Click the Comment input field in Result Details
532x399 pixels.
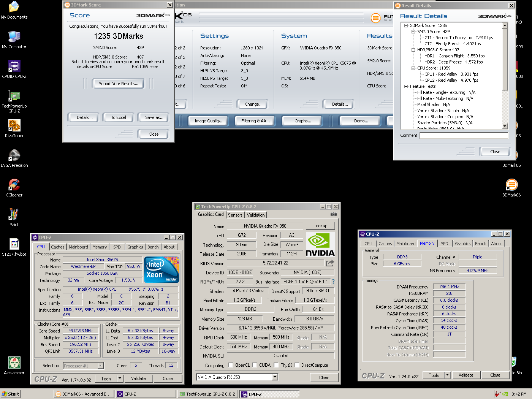click(464, 135)
